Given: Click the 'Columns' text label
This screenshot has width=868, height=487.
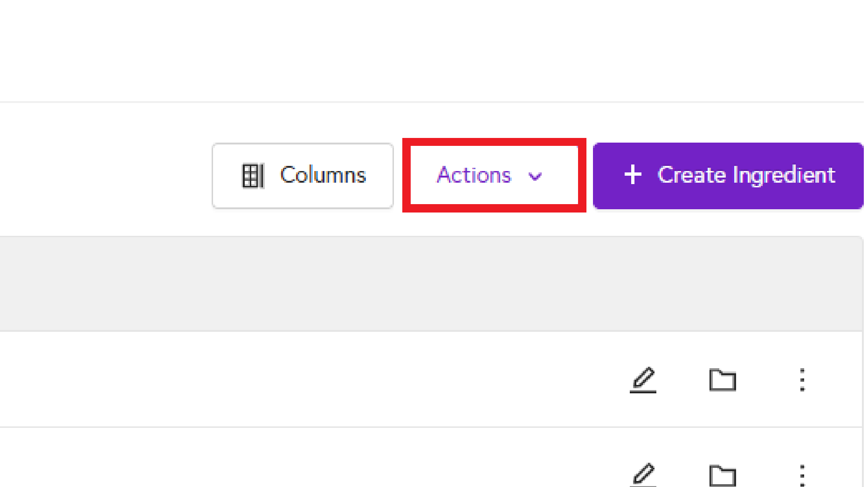Looking at the screenshot, I should (323, 175).
